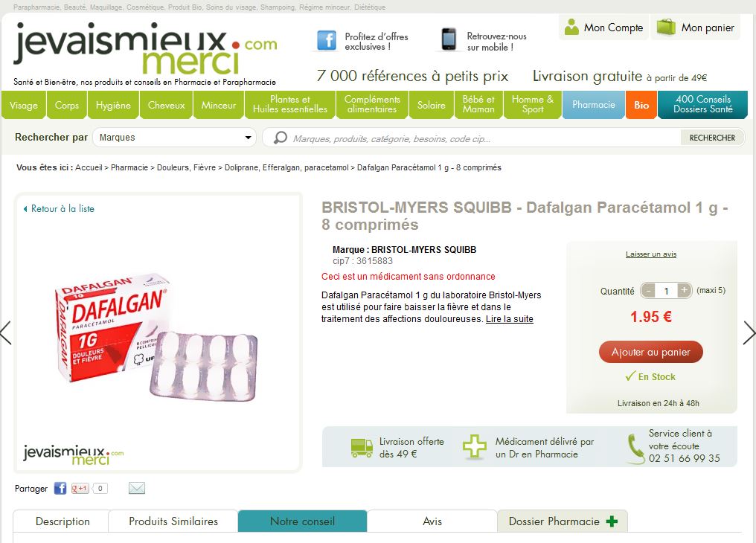Click Ajouter au panier button
The image size is (756, 543).
(650, 352)
